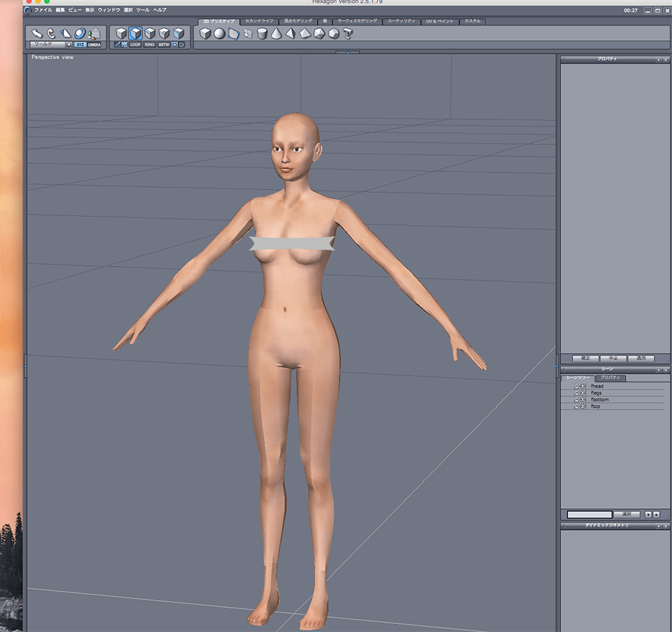
Task: Collapse the シーン panel with arrow button
Action: click(659, 370)
